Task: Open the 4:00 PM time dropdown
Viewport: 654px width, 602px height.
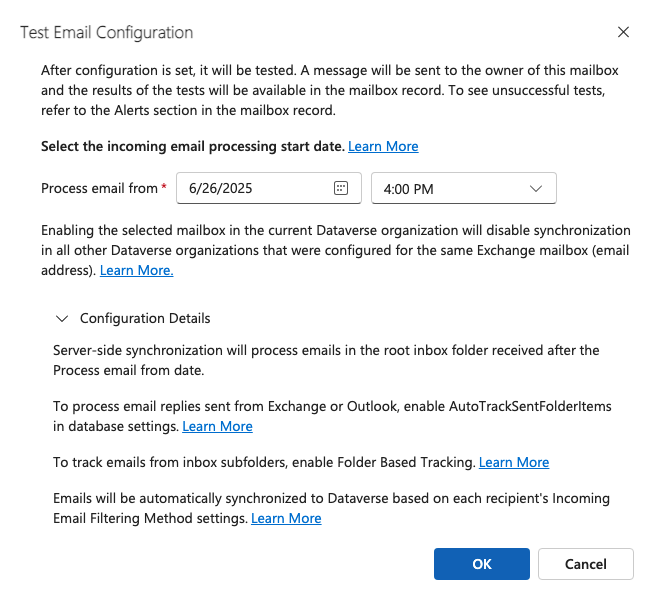Action: point(463,188)
